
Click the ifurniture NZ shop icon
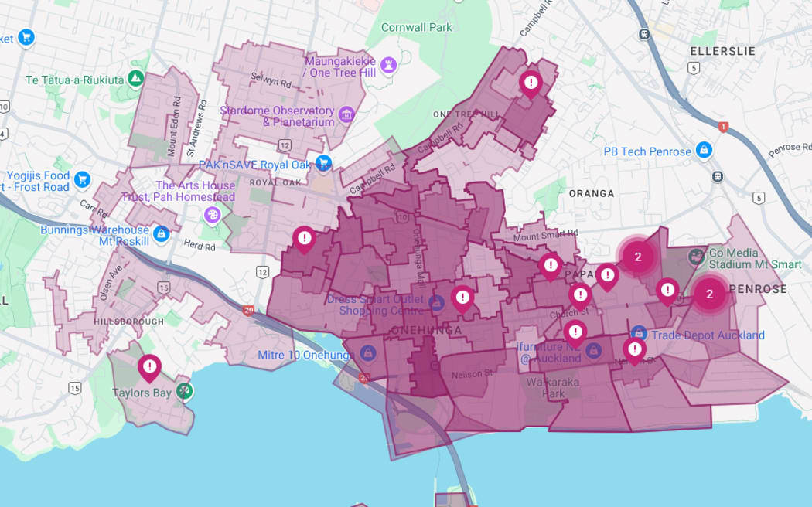pyautogui.click(x=593, y=352)
